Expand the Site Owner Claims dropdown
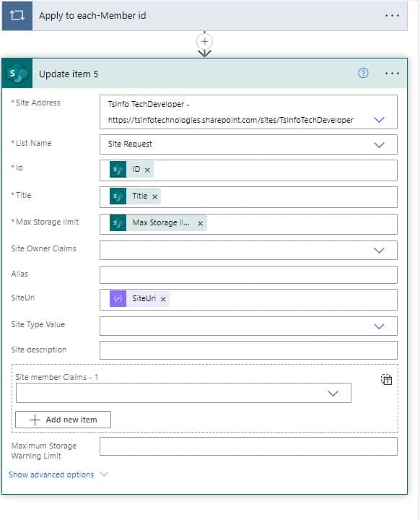 click(379, 251)
